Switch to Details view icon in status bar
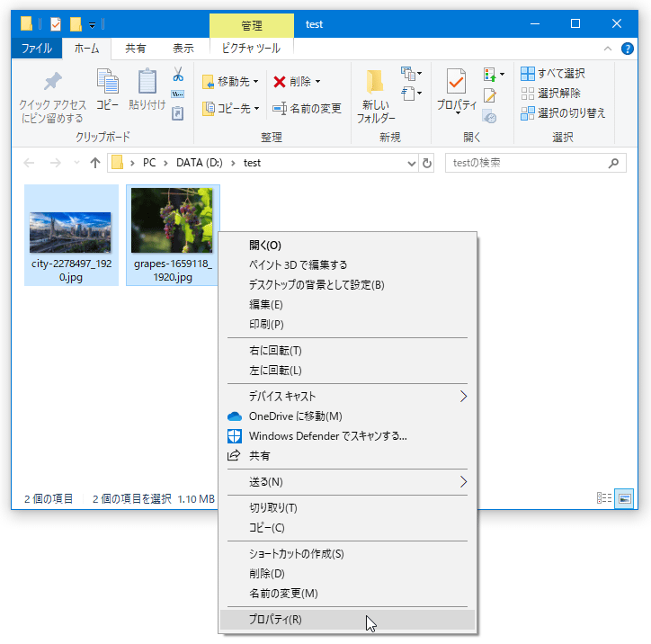Screen dimensions: 651x644 pos(604,498)
